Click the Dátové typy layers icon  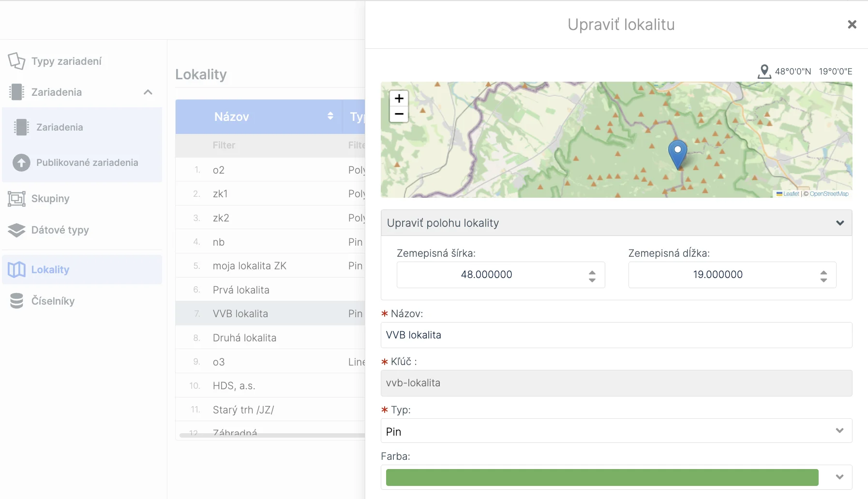point(16,230)
